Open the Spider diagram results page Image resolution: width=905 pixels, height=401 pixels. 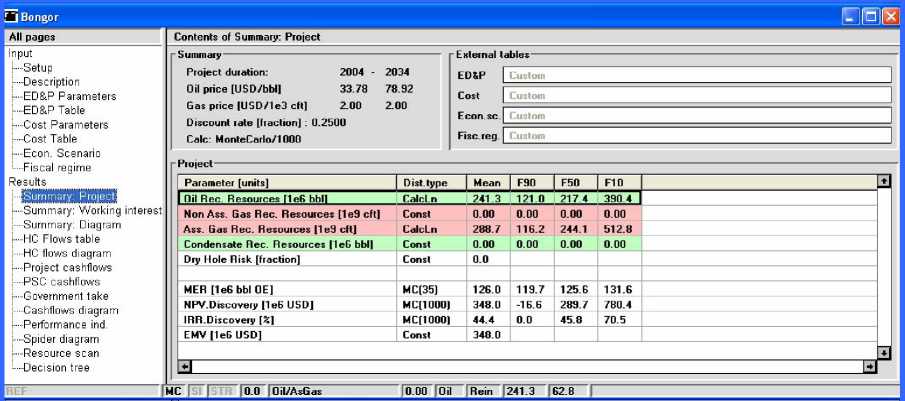pyautogui.click(x=62, y=339)
